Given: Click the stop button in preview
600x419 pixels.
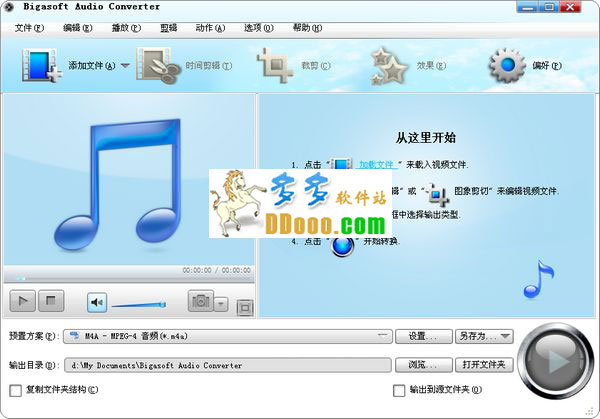Looking at the screenshot, I should tap(51, 301).
